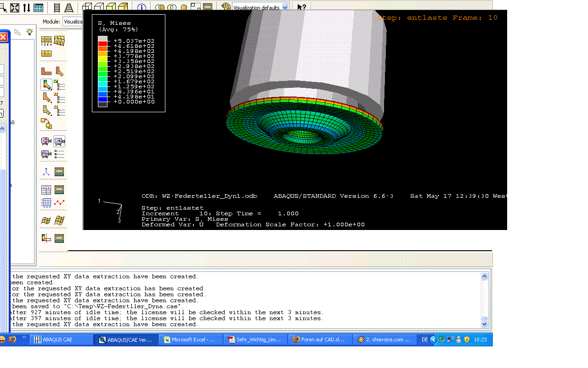Click create coordinate system triad icon
This screenshot has width=588, height=368.
point(46,172)
